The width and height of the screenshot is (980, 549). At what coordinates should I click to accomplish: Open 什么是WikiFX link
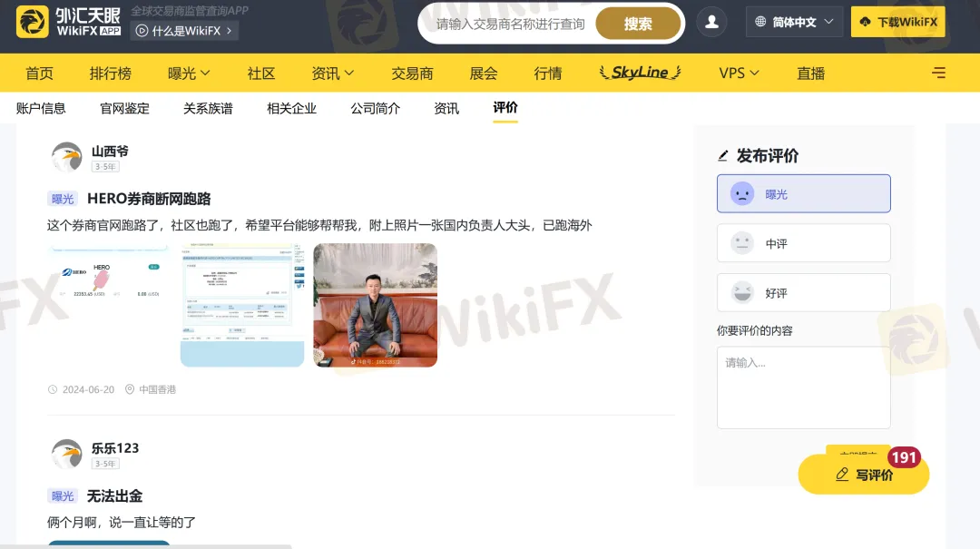(184, 31)
